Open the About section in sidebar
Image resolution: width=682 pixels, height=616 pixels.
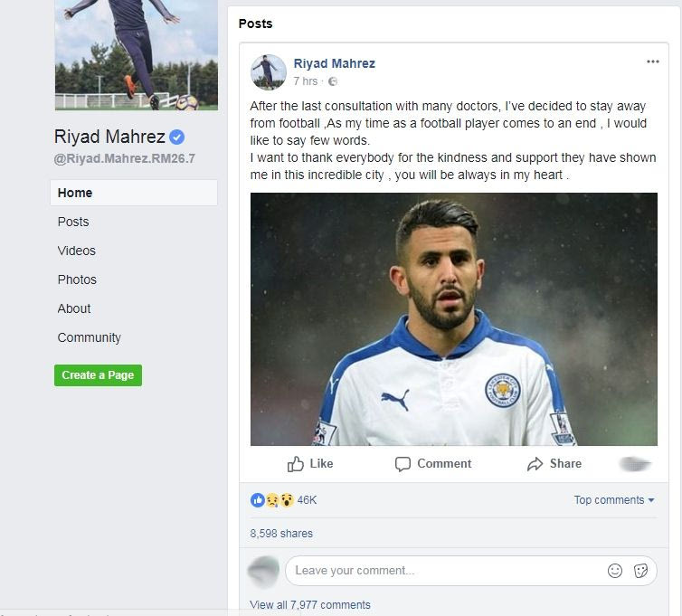[x=74, y=308]
